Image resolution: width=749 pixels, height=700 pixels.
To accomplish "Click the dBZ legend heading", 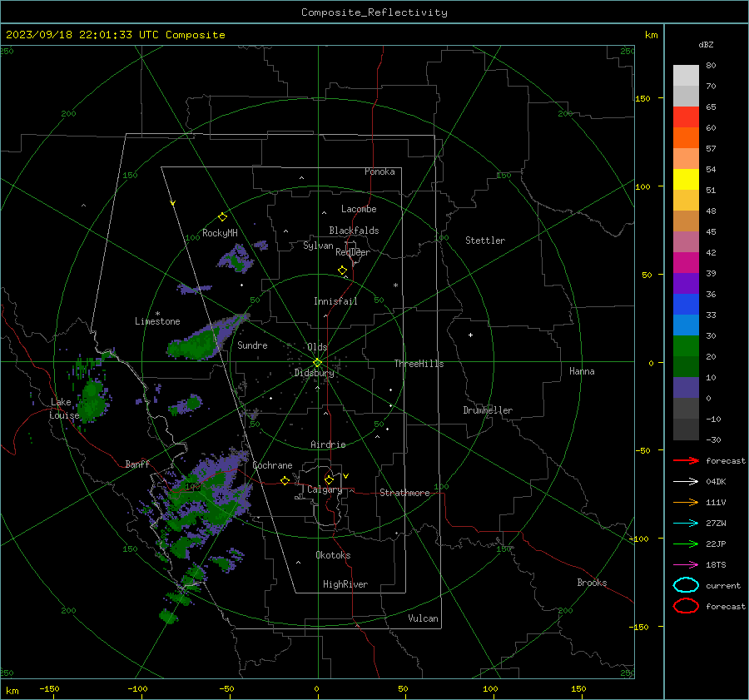I will pyautogui.click(x=706, y=44).
